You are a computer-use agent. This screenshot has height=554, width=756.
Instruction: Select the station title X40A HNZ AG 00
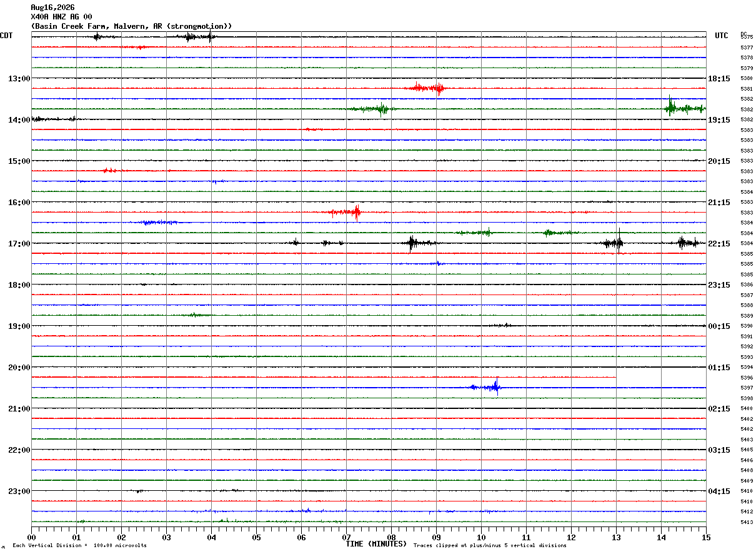[61, 17]
